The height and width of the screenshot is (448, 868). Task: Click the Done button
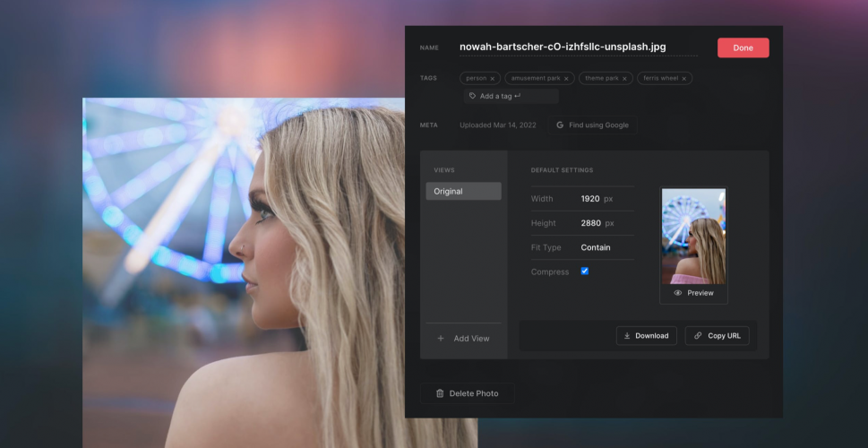(743, 47)
